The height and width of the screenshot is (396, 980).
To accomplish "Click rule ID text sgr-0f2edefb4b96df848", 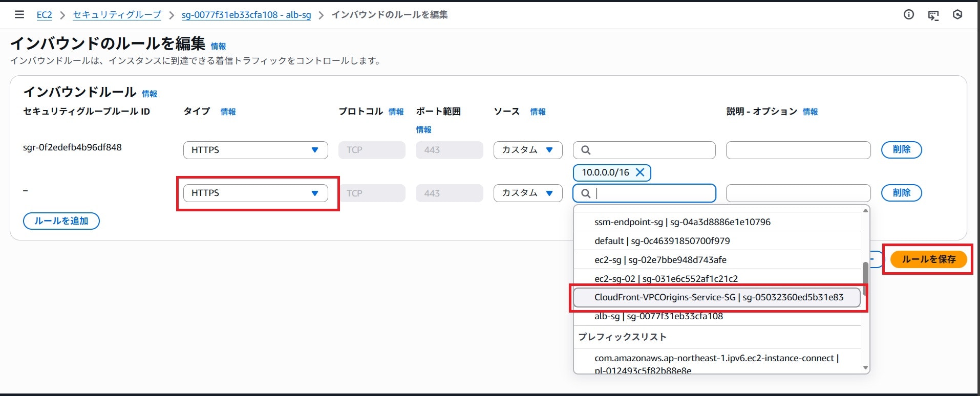I will [x=72, y=147].
